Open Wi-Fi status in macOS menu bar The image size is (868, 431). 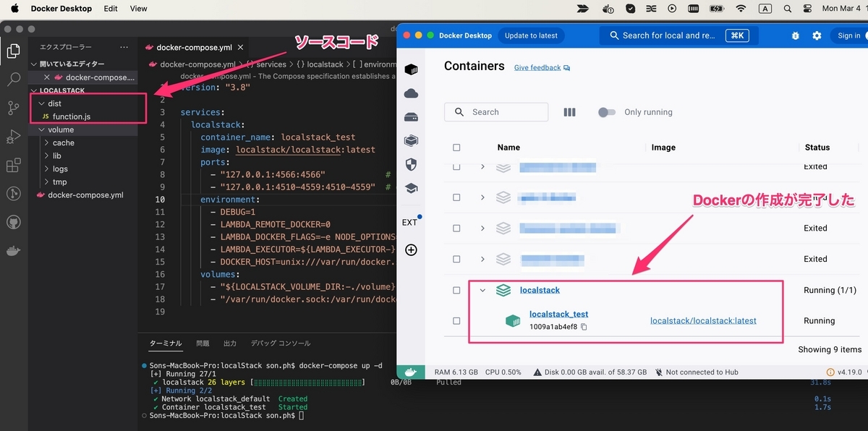pos(740,9)
